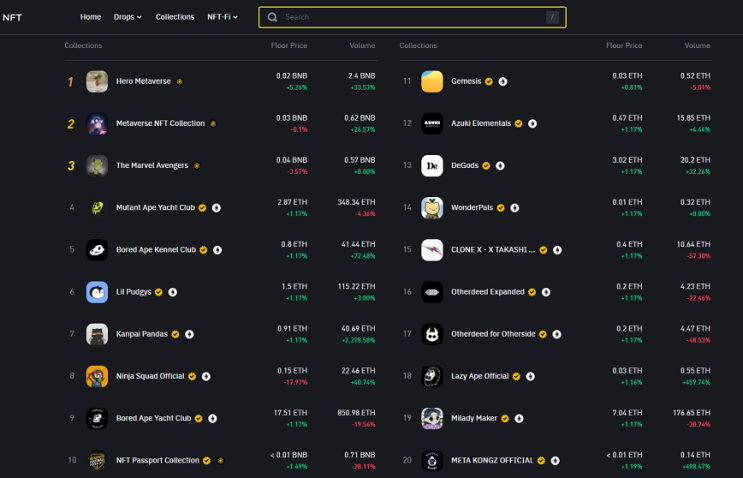Image resolution: width=743 pixels, height=478 pixels.
Task: Click the search magnifier icon
Action: [272, 17]
